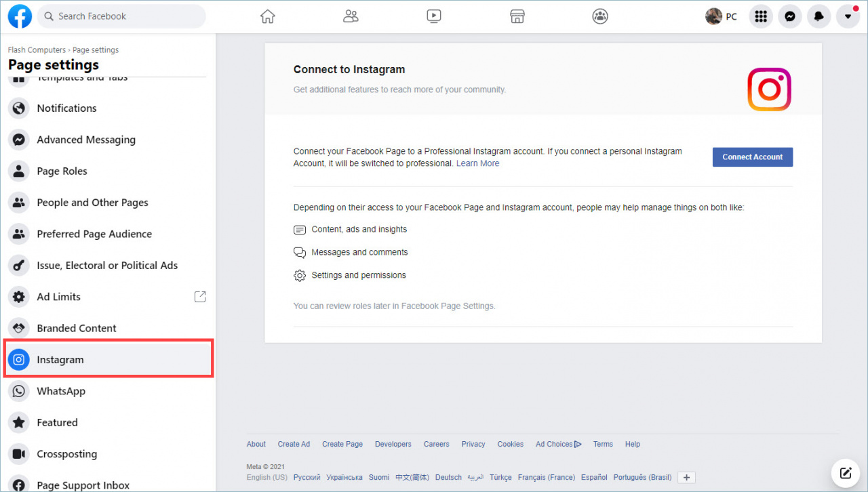The height and width of the screenshot is (492, 868).
Task: Switch language to Español
Action: point(594,478)
